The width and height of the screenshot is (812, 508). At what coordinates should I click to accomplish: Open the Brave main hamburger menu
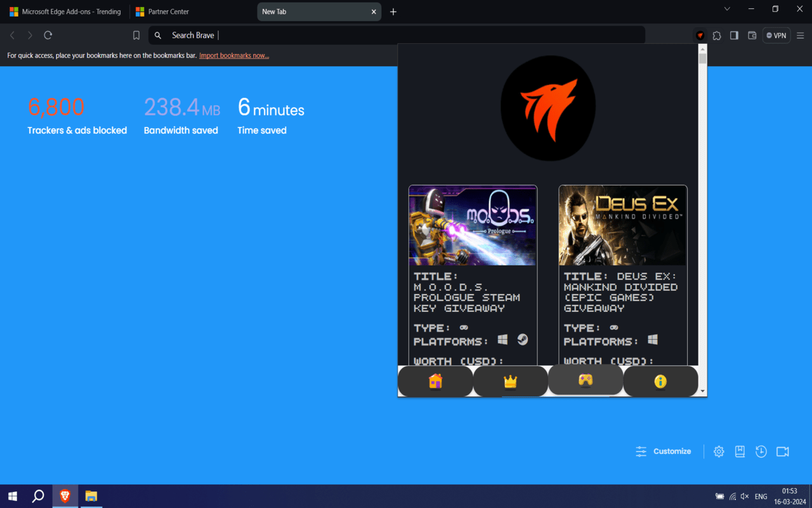pos(801,36)
